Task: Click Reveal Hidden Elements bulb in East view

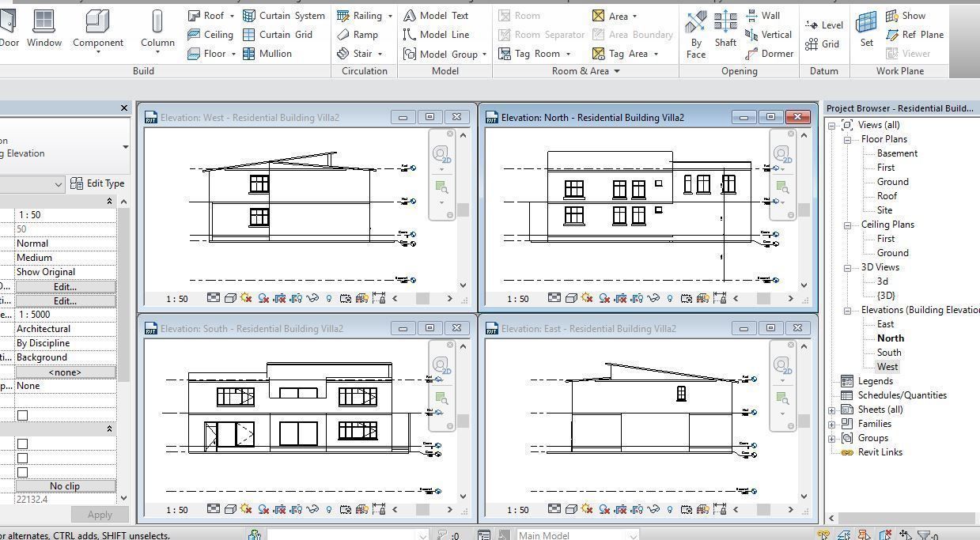Action: click(670, 509)
